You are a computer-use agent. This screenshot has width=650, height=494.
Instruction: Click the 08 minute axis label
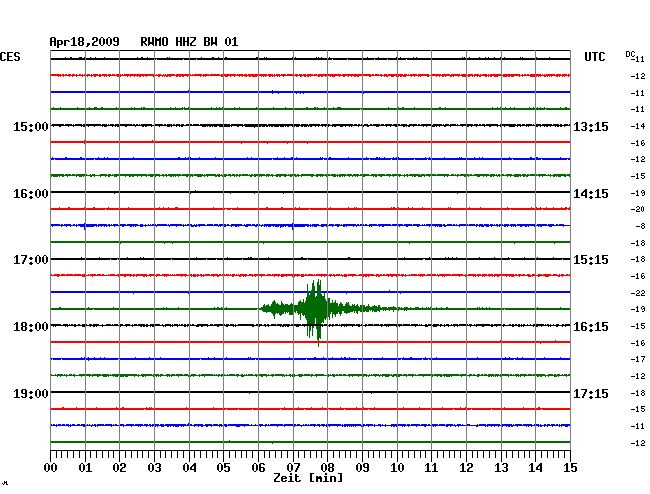tap(327, 468)
